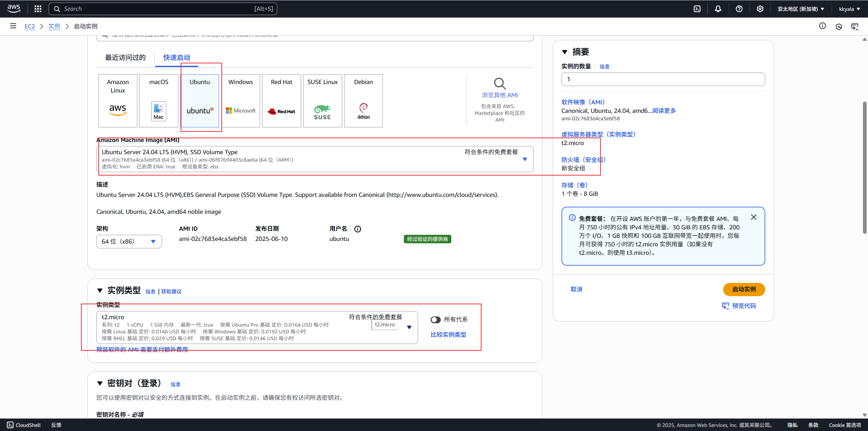Viewport: 868px width, 431px height.
Task: Open 反馈 feedback in footer
Action: (x=56, y=425)
